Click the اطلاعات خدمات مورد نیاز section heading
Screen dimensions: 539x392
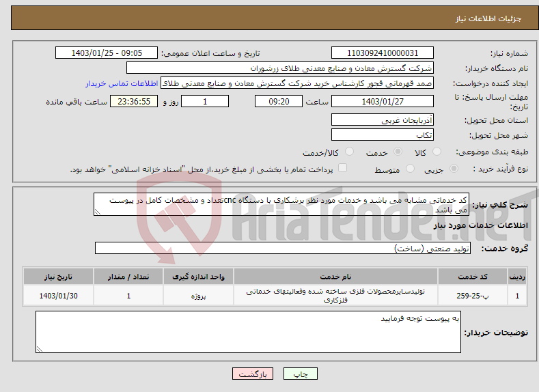pyautogui.click(x=480, y=225)
